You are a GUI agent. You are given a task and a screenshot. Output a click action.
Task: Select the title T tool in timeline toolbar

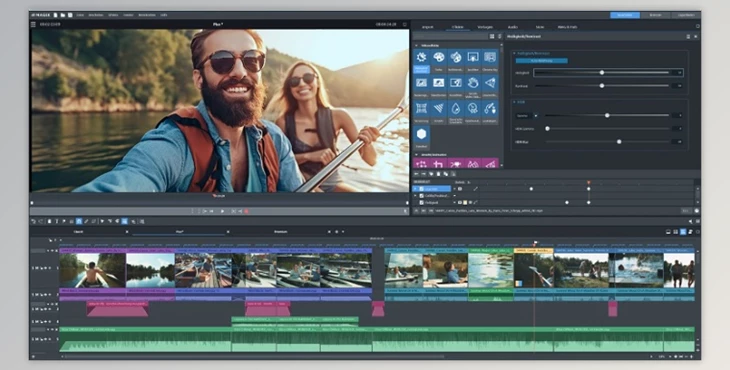coord(56,222)
